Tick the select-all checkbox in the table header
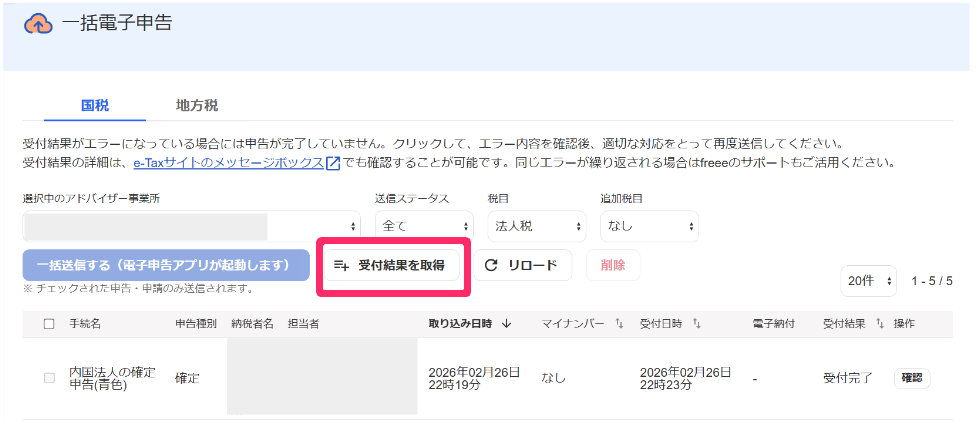Image resolution: width=978 pixels, height=423 pixels. (x=49, y=324)
